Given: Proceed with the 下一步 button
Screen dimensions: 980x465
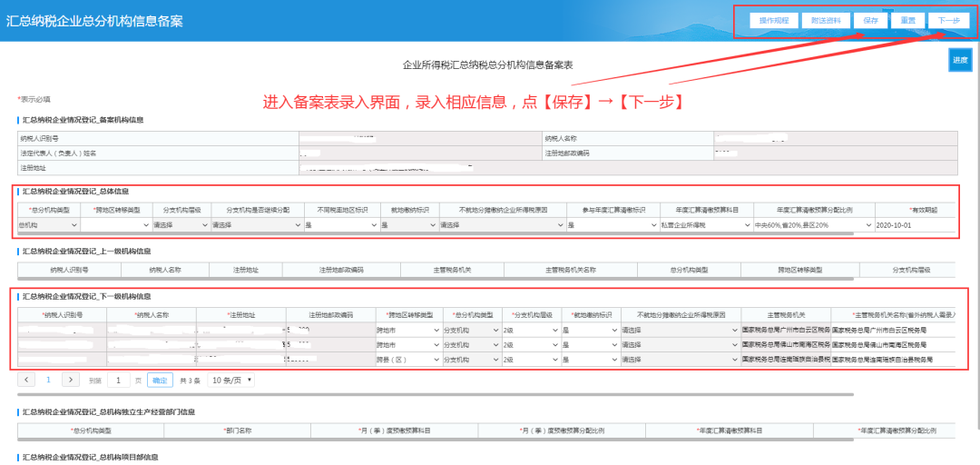Looking at the screenshot, I should pos(949,20).
